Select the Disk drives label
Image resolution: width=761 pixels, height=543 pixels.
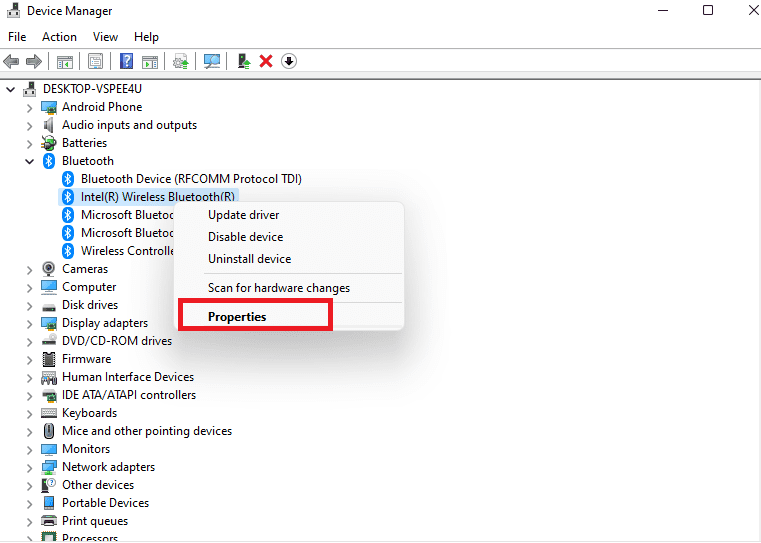point(90,305)
